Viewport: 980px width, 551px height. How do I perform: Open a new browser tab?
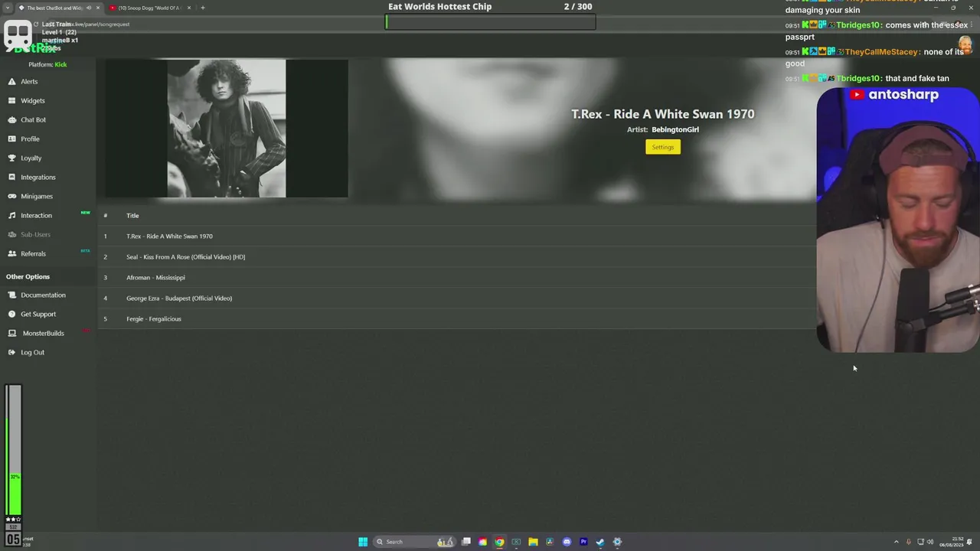203,8
